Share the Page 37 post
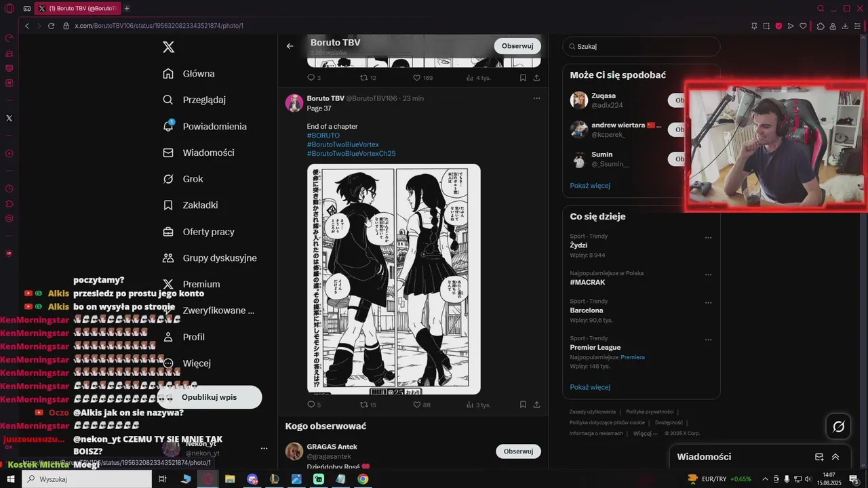Screen dimensions: 868x488 point(536,405)
